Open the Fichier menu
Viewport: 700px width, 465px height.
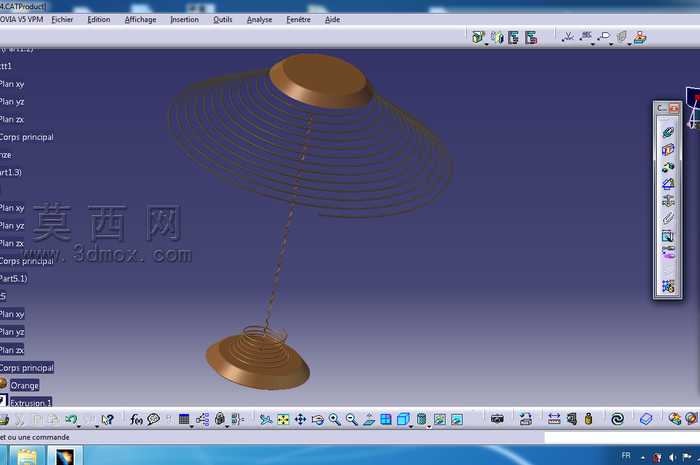point(62,20)
